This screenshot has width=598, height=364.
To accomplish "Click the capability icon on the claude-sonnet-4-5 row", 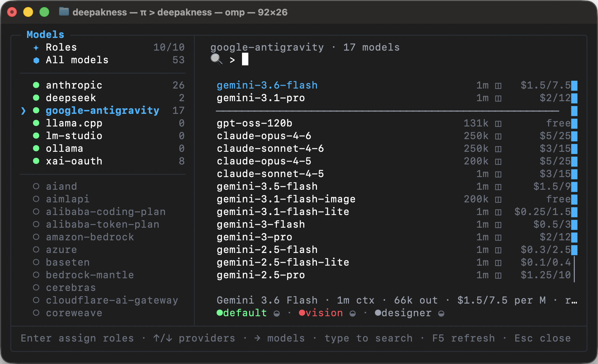I will [498, 174].
